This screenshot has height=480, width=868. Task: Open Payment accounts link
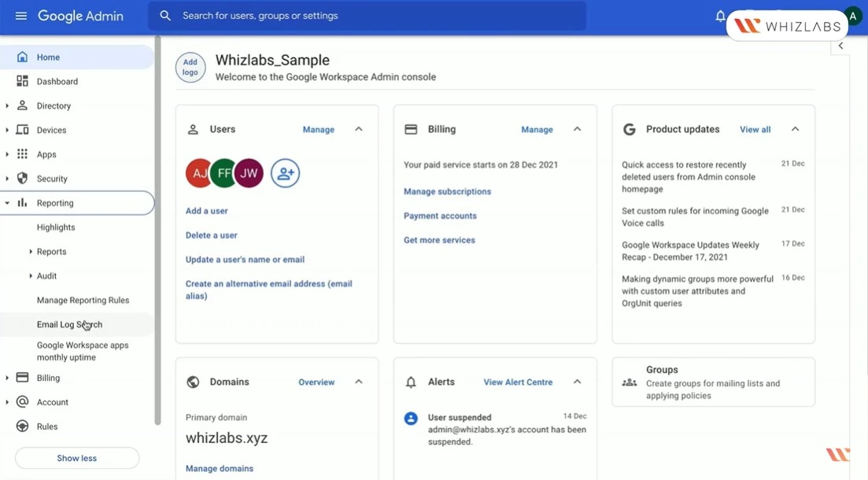[x=440, y=216]
